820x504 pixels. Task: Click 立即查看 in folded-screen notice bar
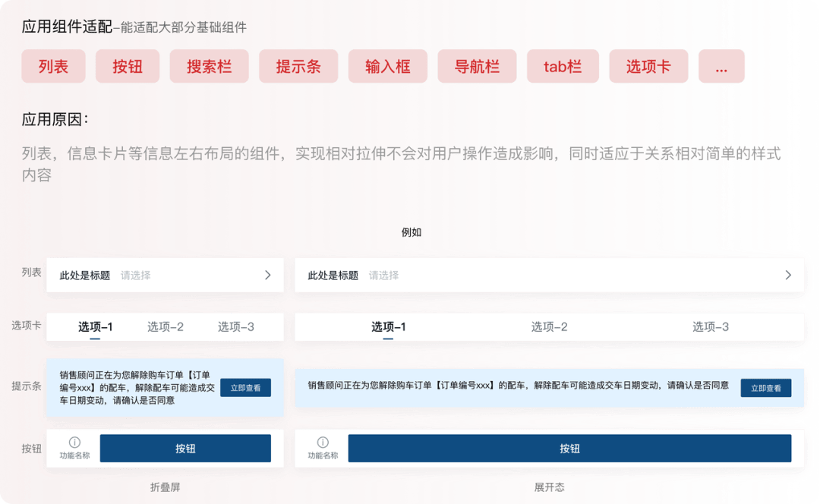[x=245, y=388]
